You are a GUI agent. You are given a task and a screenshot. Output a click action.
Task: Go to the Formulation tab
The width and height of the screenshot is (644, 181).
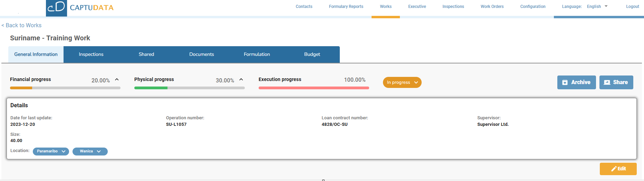click(257, 54)
